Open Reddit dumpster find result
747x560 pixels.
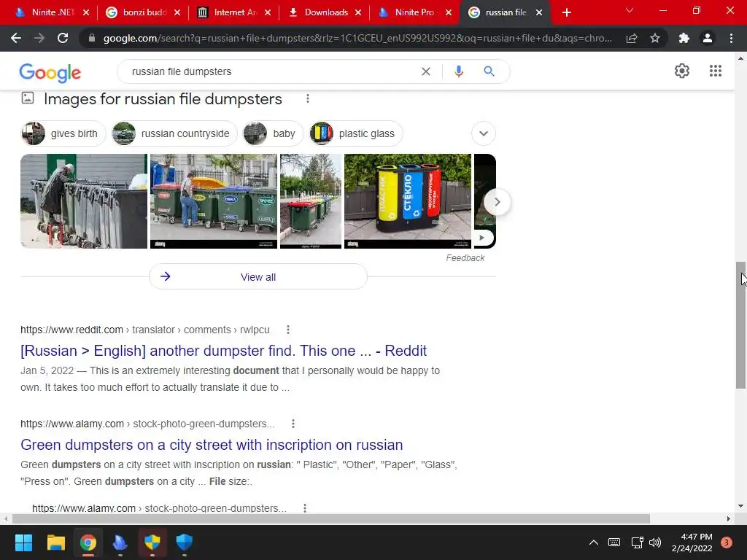[223, 351]
